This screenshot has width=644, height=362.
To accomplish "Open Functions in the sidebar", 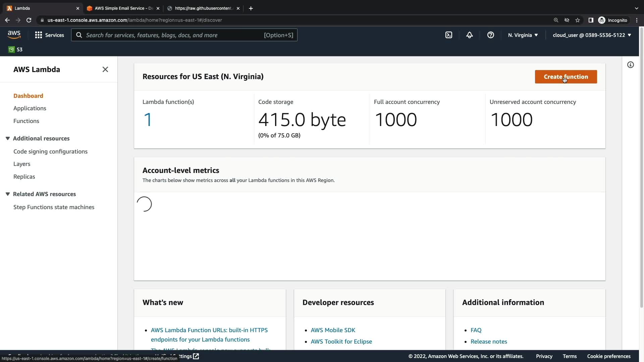I will pyautogui.click(x=26, y=121).
